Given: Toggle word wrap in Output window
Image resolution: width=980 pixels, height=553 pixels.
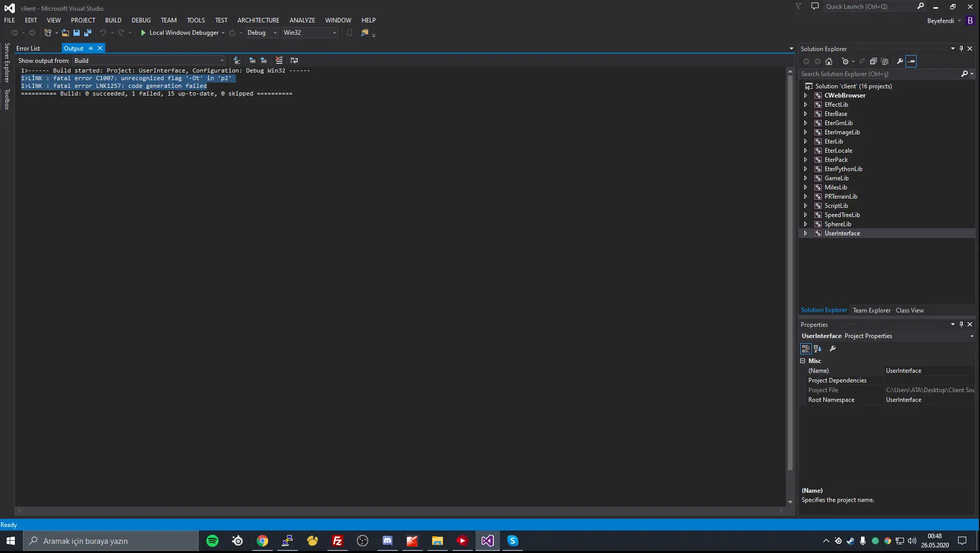Looking at the screenshot, I should pyautogui.click(x=294, y=60).
